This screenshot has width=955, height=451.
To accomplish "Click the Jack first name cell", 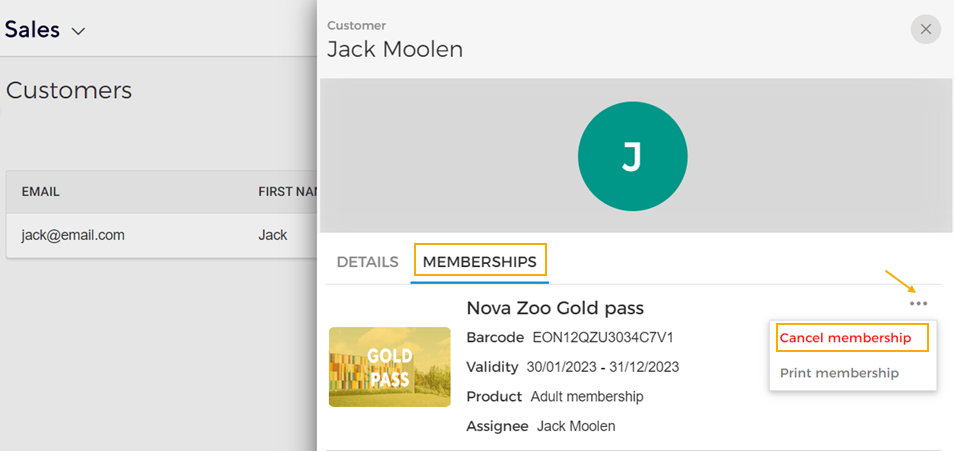I will (x=272, y=235).
